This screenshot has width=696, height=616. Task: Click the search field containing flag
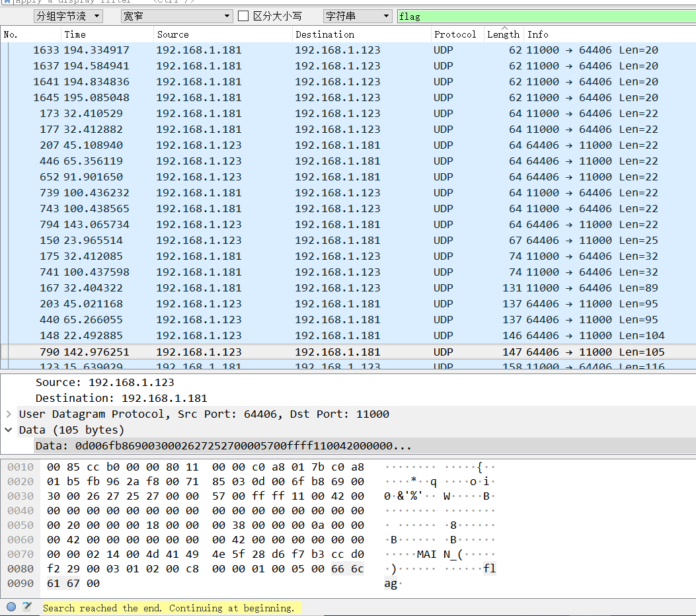[547, 17]
